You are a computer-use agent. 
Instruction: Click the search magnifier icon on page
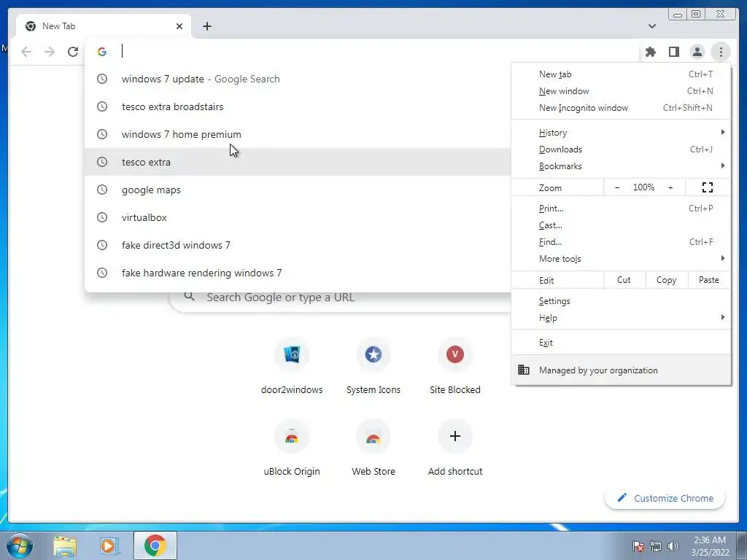(x=189, y=297)
